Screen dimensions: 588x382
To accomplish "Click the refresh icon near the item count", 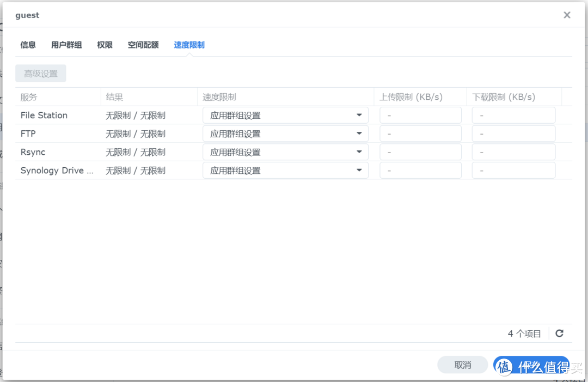I will pos(559,333).
